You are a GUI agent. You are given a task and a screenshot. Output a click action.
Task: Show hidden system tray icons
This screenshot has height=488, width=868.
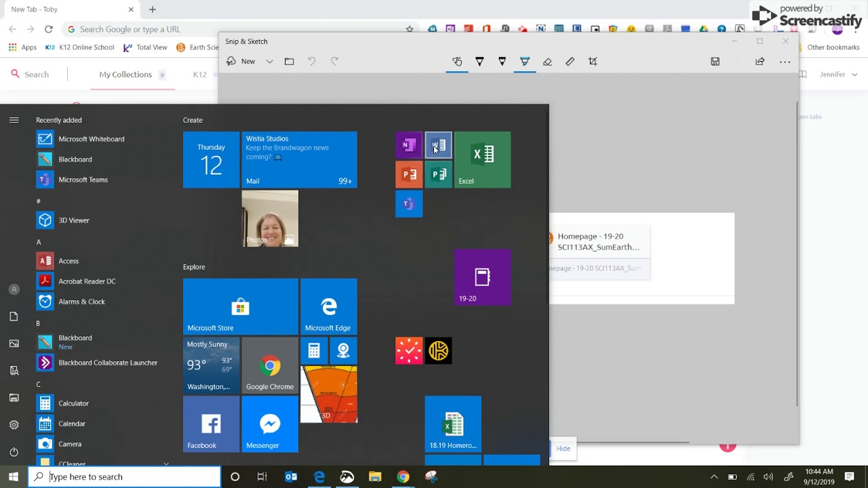[714, 477]
